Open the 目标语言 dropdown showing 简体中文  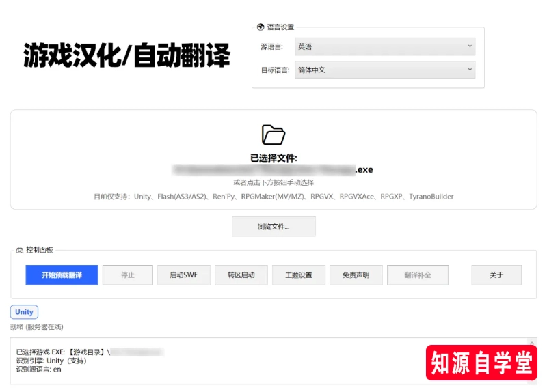click(x=384, y=70)
